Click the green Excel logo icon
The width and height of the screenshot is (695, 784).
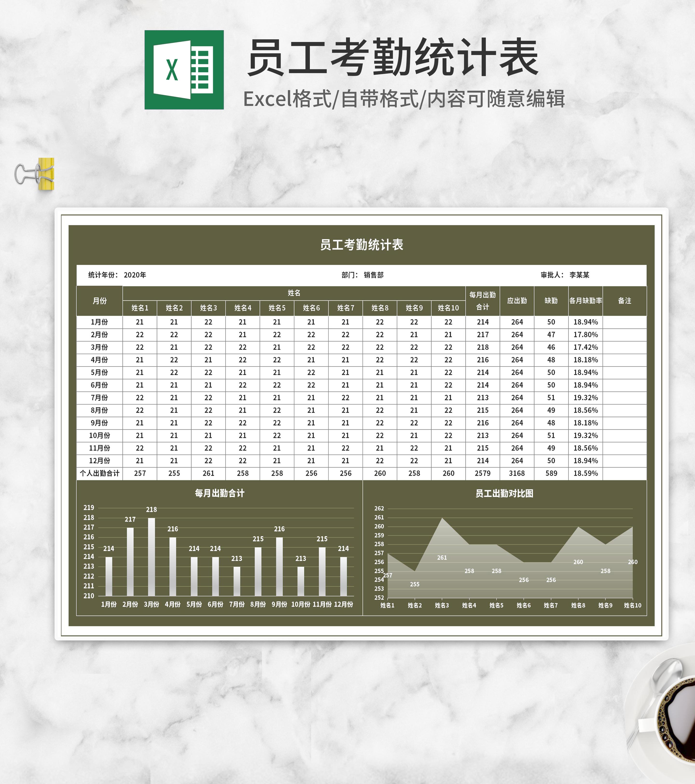point(184,70)
